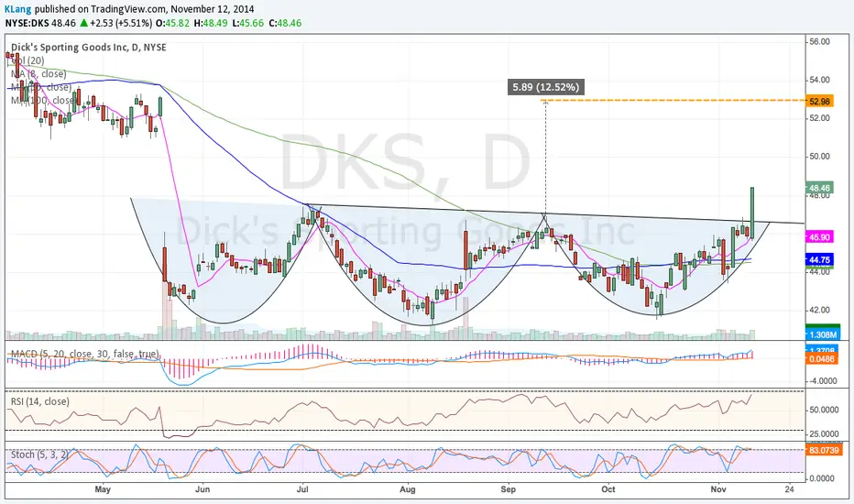Click the Sep label on time axis
Viewport: 854px width, 504px height.
[x=509, y=489]
